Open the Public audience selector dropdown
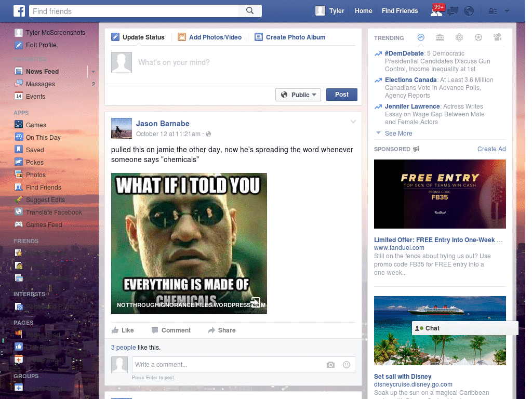The width and height of the screenshot is (532, 399). pyautogui.click(x=298, y=95)
